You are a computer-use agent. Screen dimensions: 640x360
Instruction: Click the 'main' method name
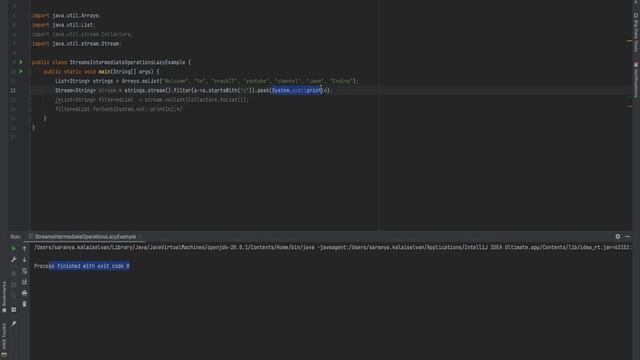(104, 72)
